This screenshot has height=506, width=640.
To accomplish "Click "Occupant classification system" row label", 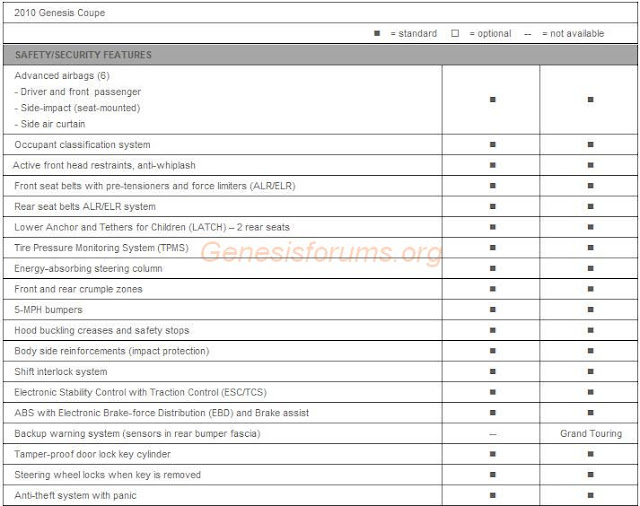I will pos(82,144).
